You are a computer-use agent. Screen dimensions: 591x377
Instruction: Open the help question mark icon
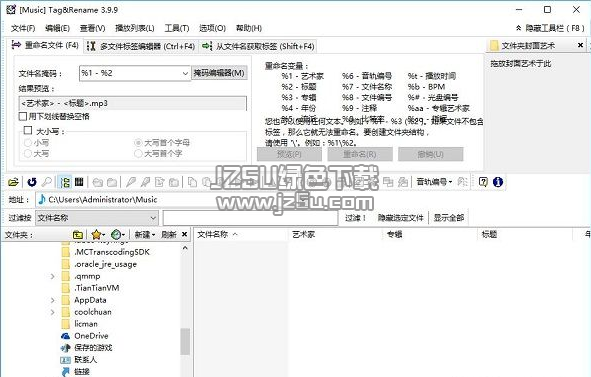(483, 182)
